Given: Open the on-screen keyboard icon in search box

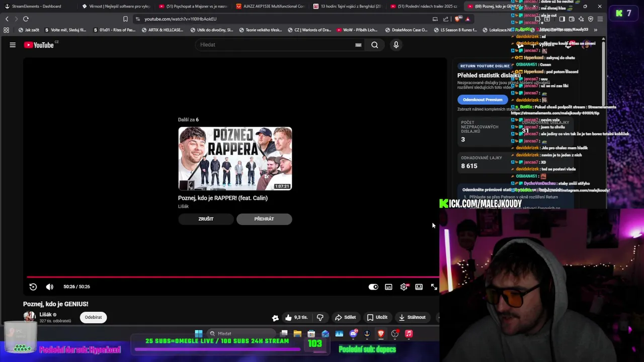Looking at the screenshot, I should point(358,45).
